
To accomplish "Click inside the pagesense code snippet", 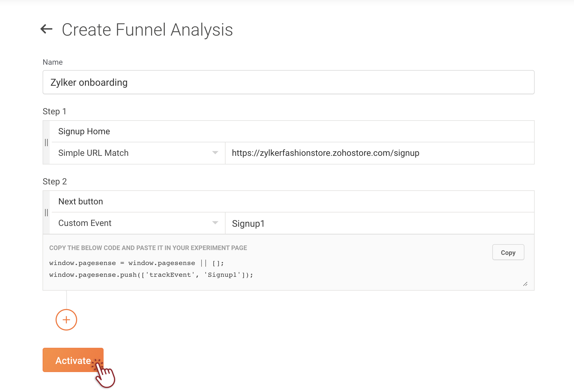I will pyautogui.click(x=151, y=269).
